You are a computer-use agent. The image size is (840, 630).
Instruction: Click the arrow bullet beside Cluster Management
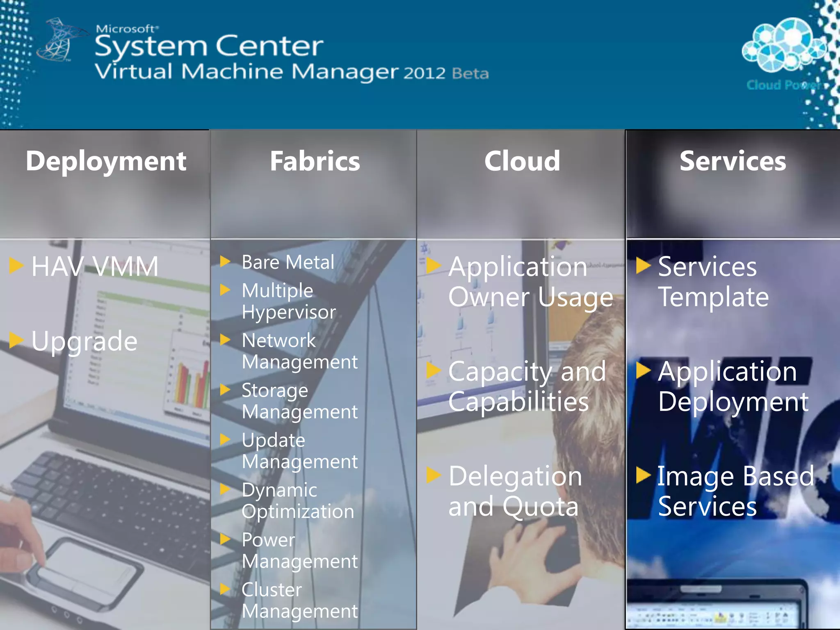[226, 589]
